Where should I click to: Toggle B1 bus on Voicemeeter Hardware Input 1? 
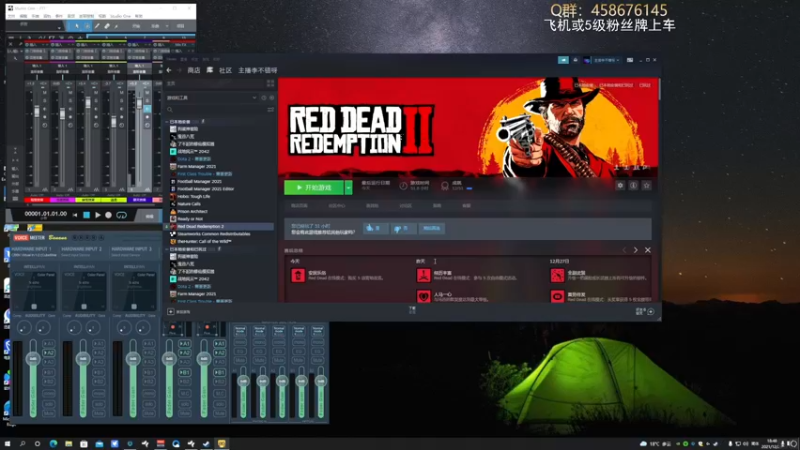click(x=48, y=372)
